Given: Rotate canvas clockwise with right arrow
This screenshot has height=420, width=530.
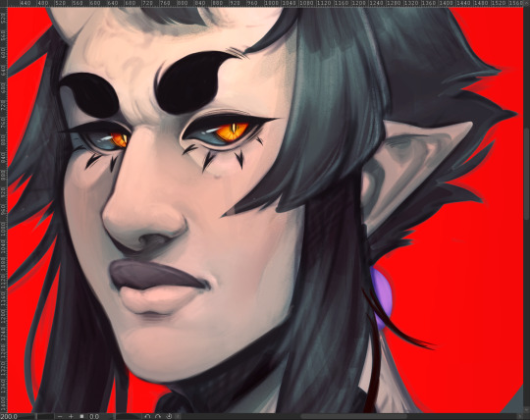Looking at the screenshot, I should 158,417.
